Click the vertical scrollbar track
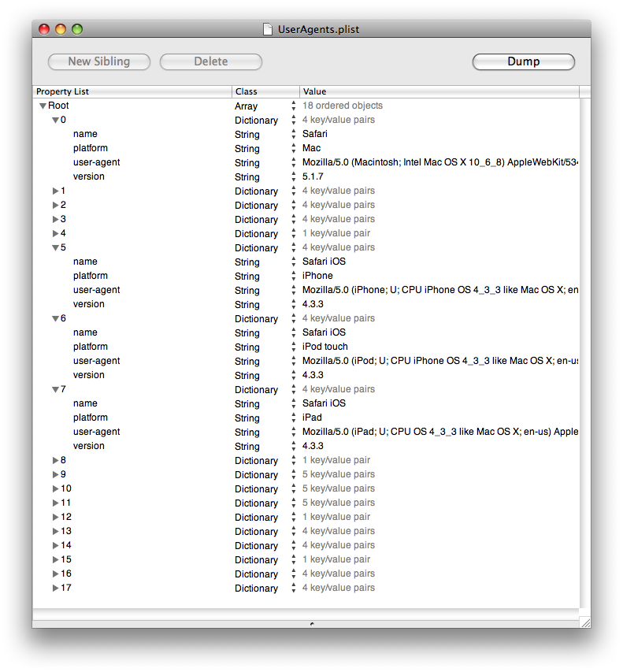 pos(585,352)
